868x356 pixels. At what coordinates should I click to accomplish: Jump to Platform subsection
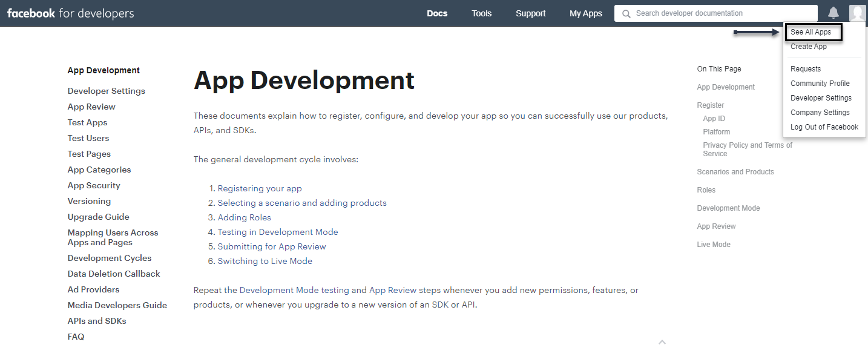pyautogui.click(x=717, y=132)
